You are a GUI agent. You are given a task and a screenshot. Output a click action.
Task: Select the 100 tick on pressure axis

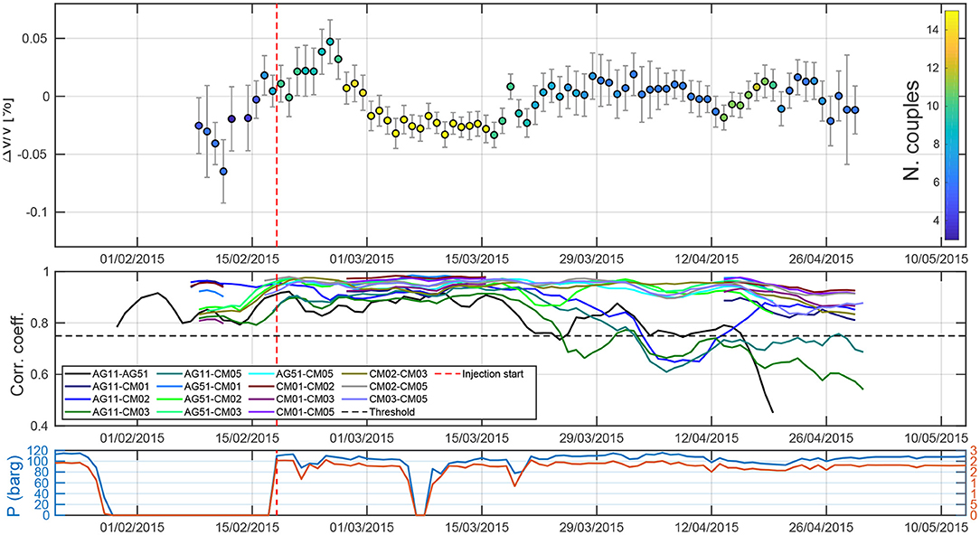(x=40, y=463)
